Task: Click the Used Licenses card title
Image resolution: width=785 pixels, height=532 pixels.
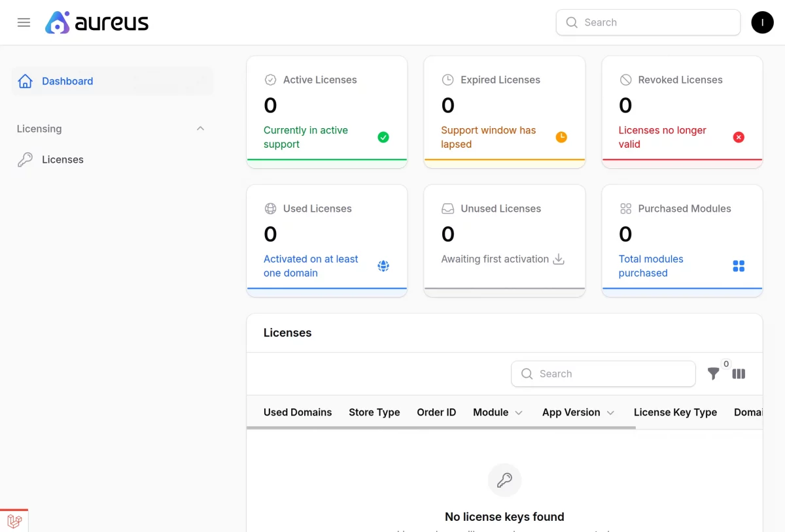Action: 317,208
